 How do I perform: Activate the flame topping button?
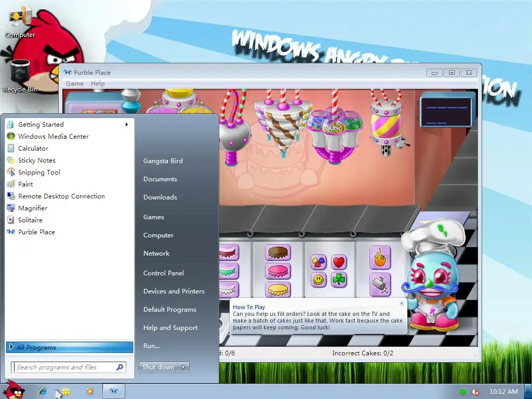pyautogui.click(x=380, y=258)
